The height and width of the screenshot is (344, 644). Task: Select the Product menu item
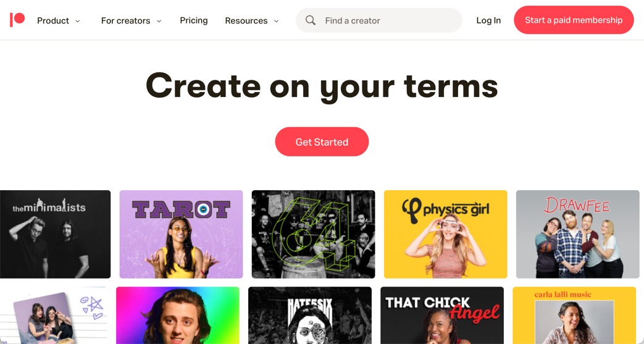click(53, 20)
